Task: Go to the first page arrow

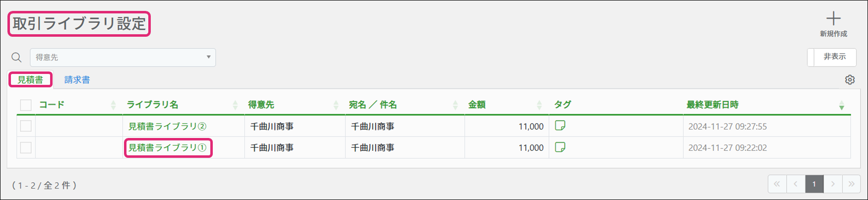Action: 777,184
